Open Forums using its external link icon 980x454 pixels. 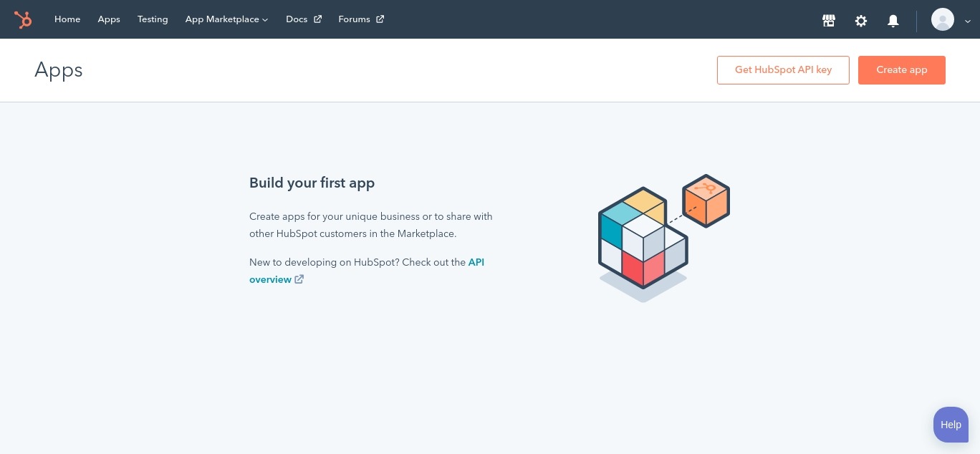380,19
